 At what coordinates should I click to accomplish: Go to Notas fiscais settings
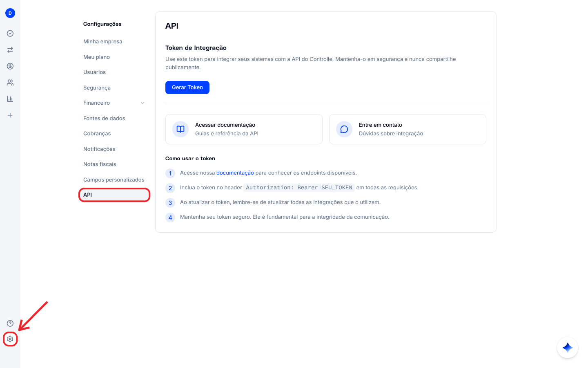pyautogui.click(x=100, y=164)
